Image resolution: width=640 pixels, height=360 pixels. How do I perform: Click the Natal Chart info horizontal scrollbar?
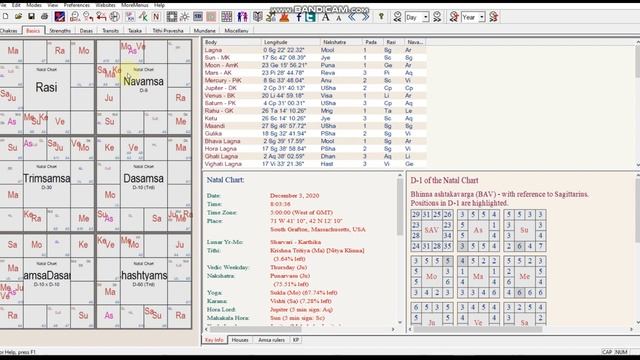pyautogui.click(x=300, y=329)
